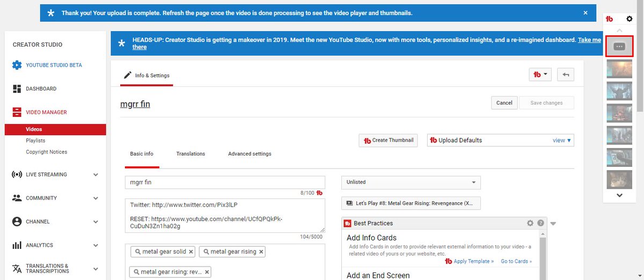Open TubeBuddy side panel settings gear
Image resolution: width=644 pixels, height=280 pixels.
click(x=630, y=19)
